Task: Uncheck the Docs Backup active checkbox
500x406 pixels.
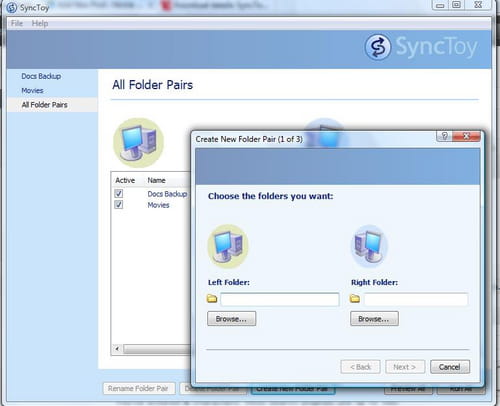Action: click(x=119, y=193)
